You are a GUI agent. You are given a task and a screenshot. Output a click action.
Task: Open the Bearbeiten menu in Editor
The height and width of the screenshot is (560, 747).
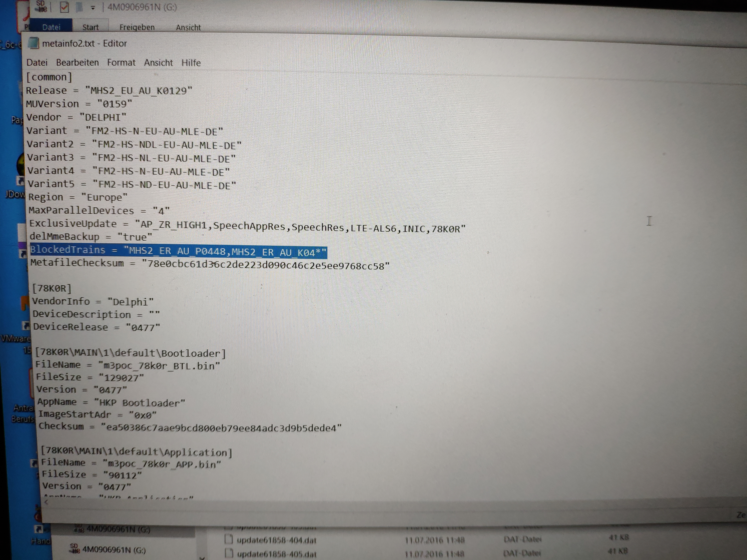pos(77,62)
